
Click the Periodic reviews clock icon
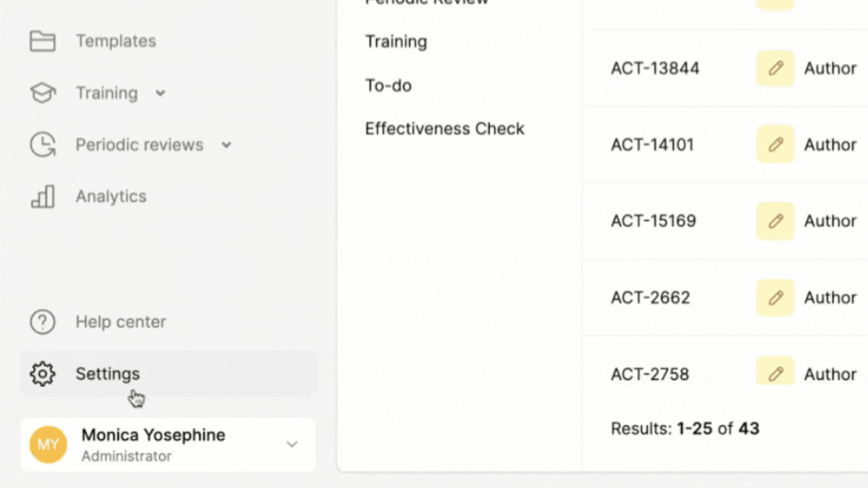point(43,145)
